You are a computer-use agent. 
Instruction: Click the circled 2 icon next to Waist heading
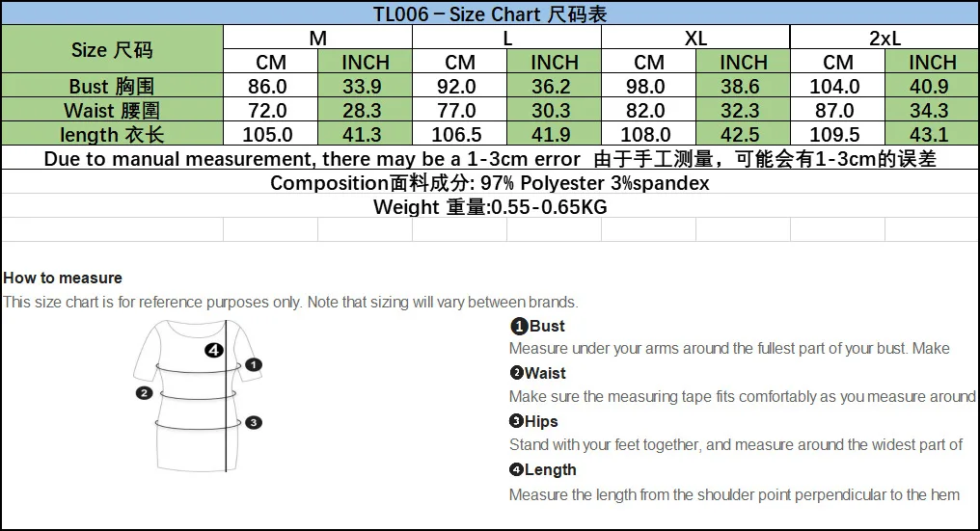(516, 373)
